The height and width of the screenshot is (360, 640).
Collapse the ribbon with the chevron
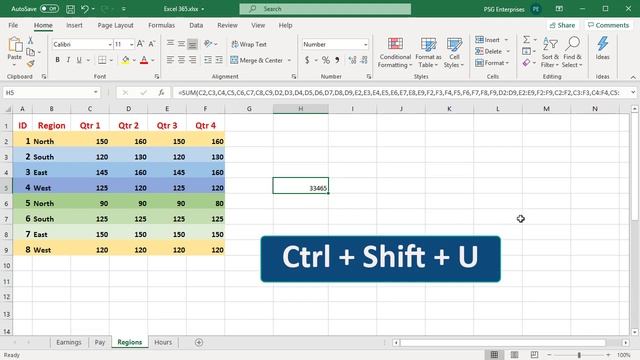pyautogui.click(x=633, y=77)
